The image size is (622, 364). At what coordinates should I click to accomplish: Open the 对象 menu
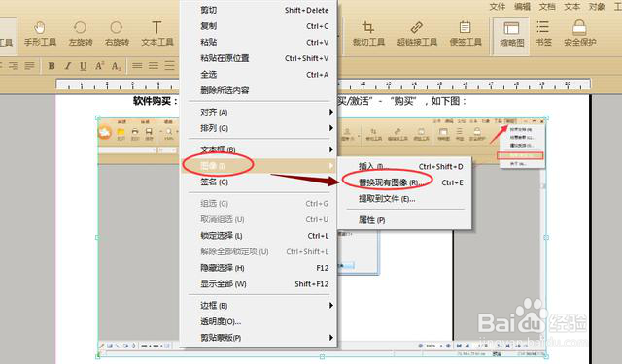click(x=596, y=7)
